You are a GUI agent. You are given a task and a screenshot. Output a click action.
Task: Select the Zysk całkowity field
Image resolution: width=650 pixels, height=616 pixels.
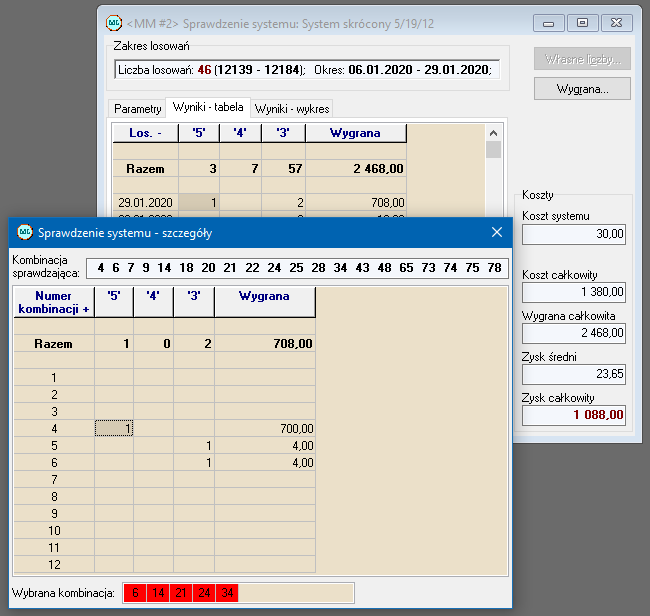click(575, 414)
